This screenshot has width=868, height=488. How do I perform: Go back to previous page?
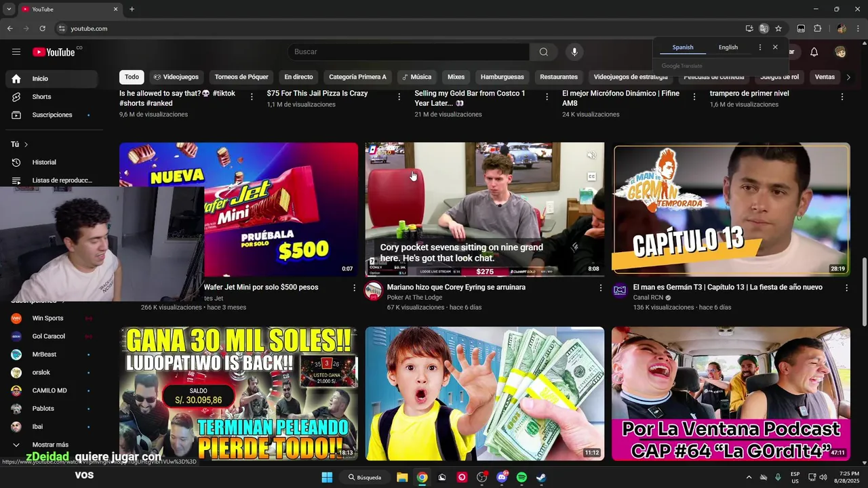[9, 28]
